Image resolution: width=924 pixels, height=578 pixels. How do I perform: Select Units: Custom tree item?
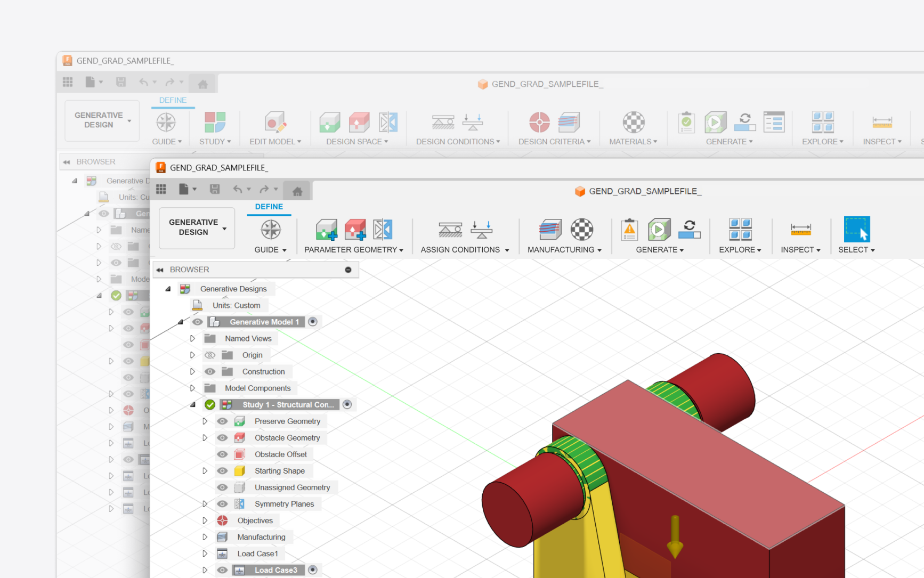click(236, 305)
